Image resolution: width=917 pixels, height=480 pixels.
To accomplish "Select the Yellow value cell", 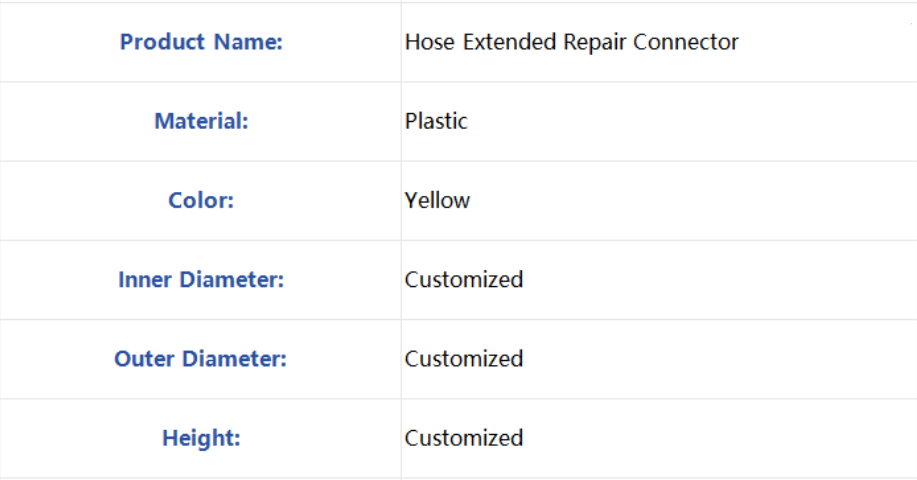I will (x=659, y=201).
